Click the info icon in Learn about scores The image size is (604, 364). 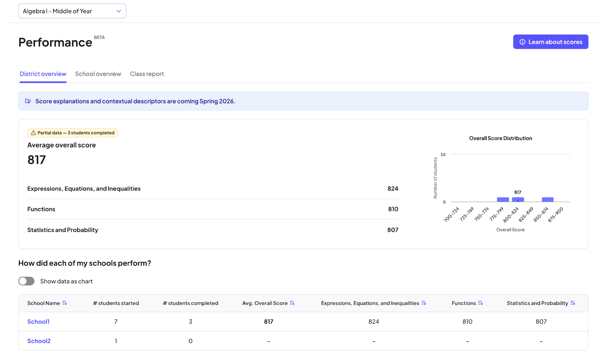[x=522, y=42]
